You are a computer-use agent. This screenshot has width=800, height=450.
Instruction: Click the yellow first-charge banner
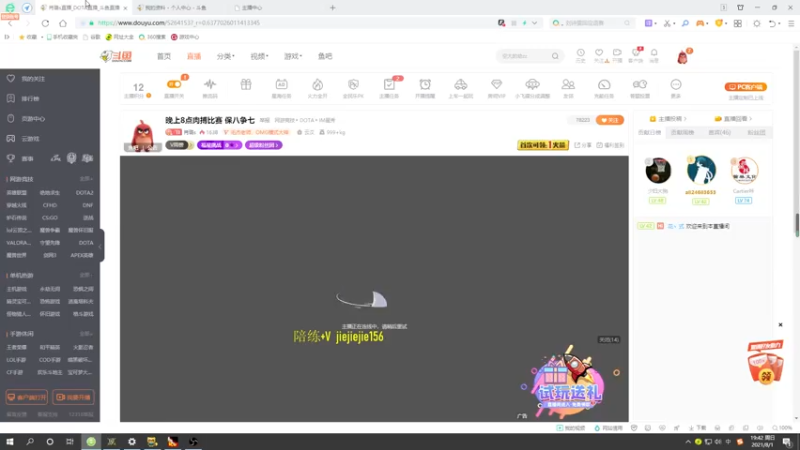(543, 145)
